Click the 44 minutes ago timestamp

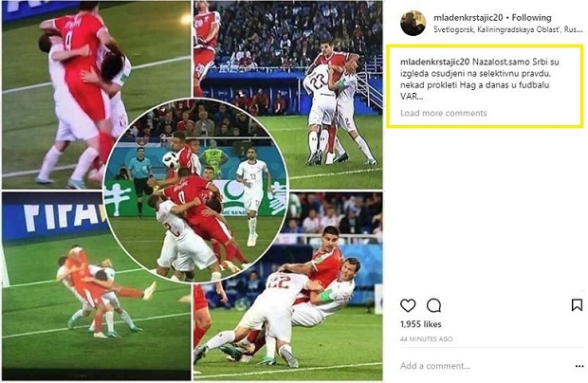(427, 339)
